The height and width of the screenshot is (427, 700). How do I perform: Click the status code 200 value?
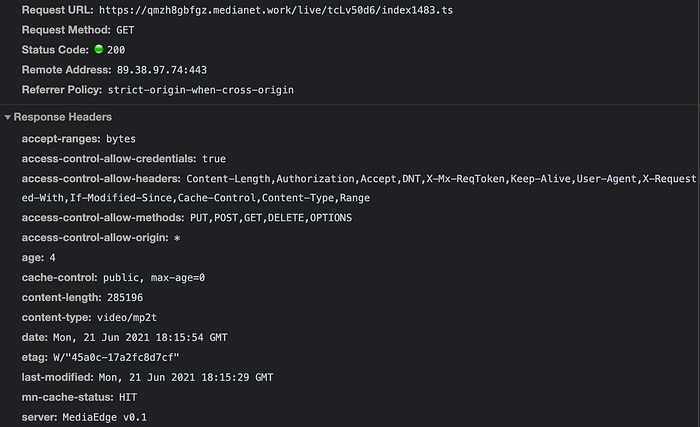point(116,50)
